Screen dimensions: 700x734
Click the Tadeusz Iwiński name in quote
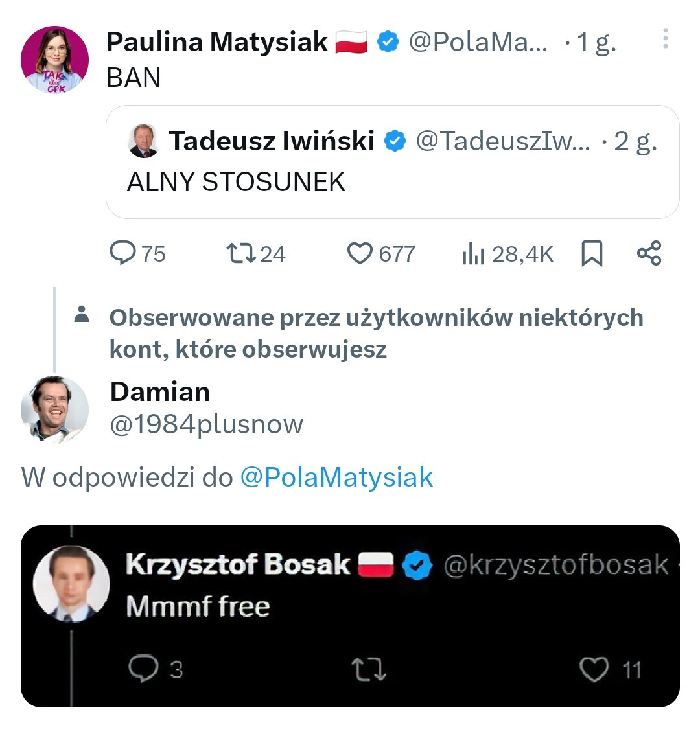[272, 141]
